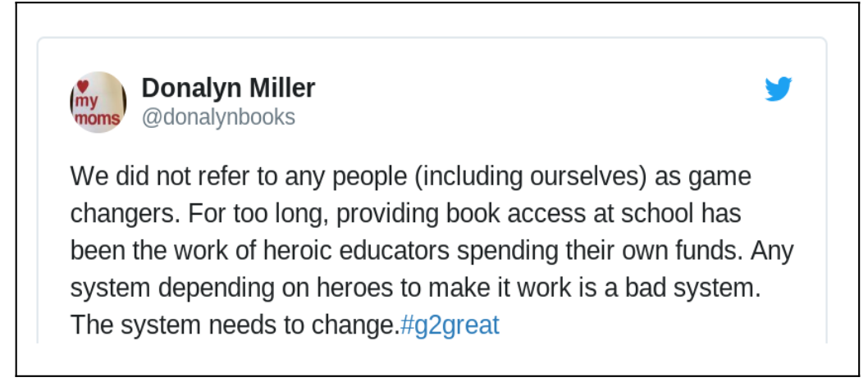Click the 'my moms' text in the avatar

pos(97,110)
